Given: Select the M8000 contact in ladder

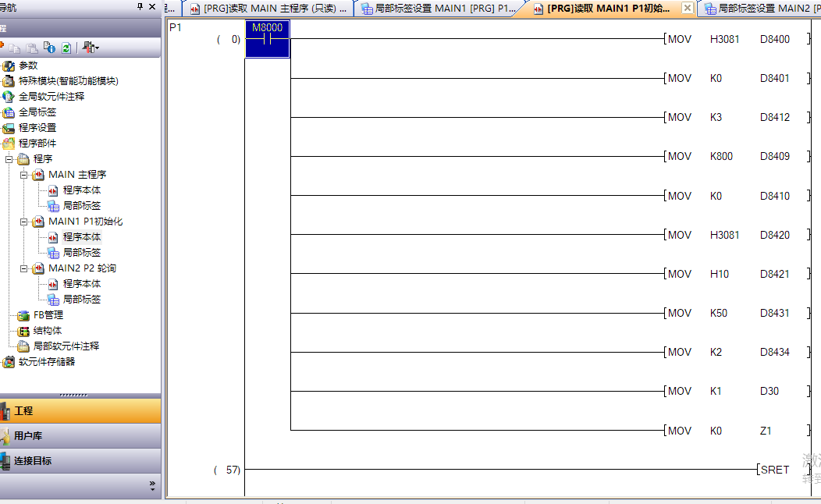Looking at the screenshot, I should [267, 39].
